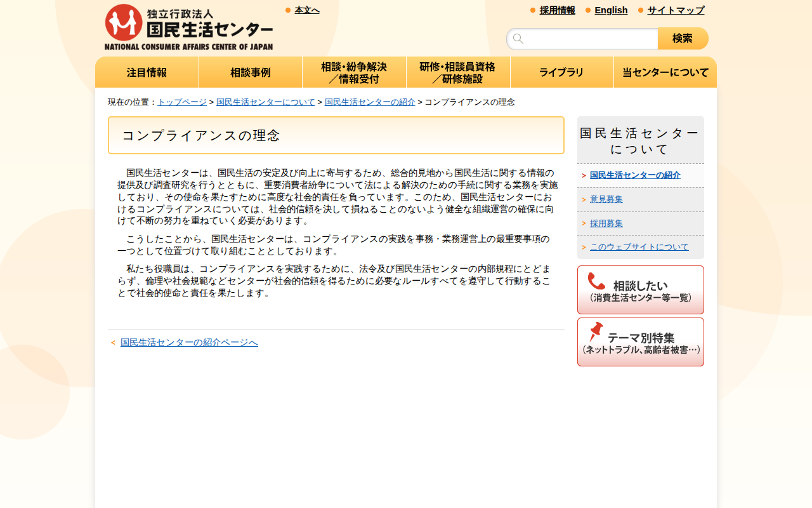The width and height of the screenshot is (812, 508).
Task: Open the サイトマップ link
Action: pyautogui.click(x=676, y=10)
